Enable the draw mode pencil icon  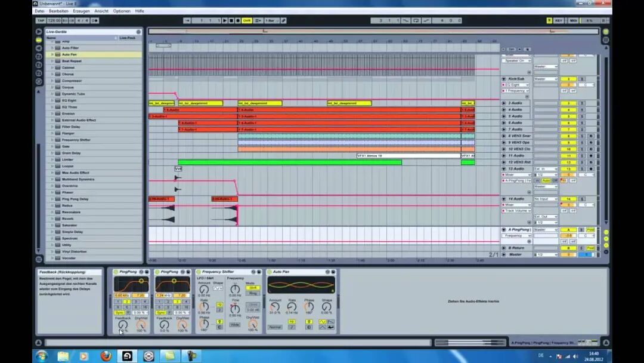283,20
